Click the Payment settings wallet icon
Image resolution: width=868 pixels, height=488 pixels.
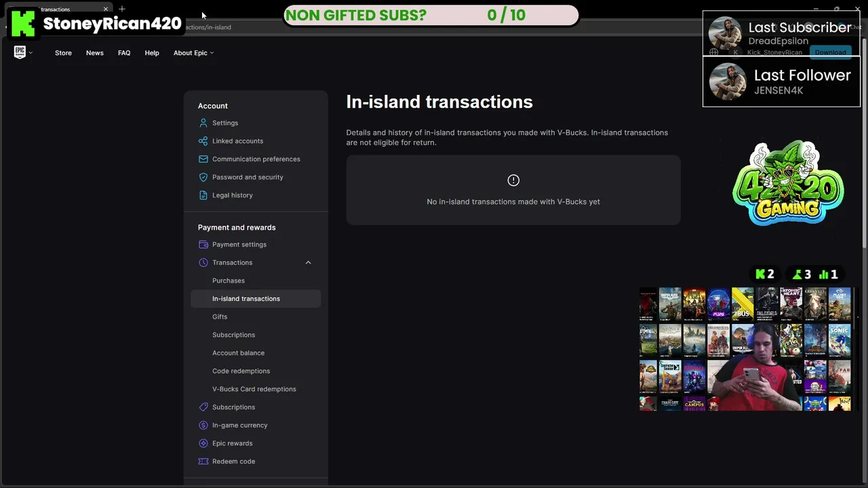203,245
